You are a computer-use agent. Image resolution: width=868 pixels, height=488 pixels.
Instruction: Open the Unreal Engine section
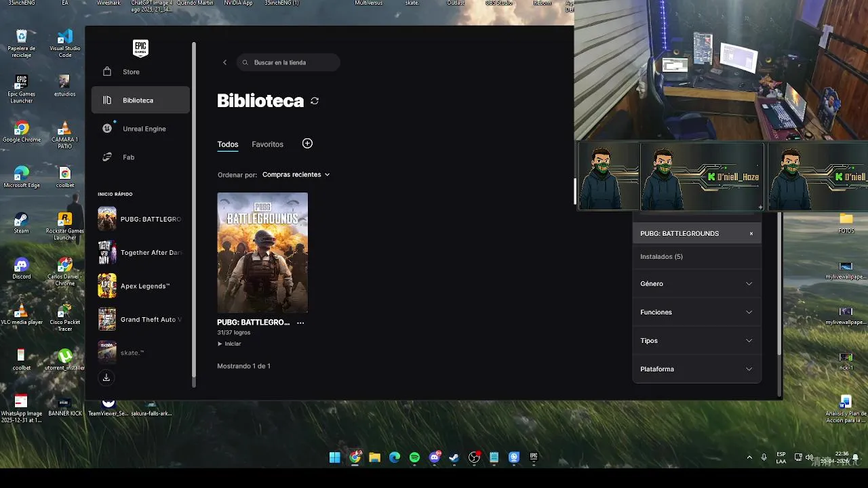pyautogui.click(x=140, y=129)
